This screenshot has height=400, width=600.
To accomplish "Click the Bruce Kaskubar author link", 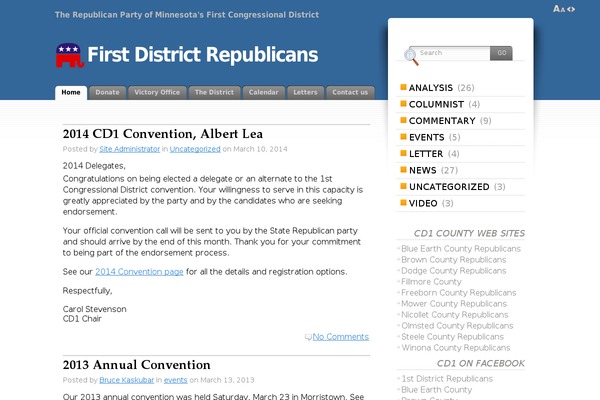I will (127, 380).
